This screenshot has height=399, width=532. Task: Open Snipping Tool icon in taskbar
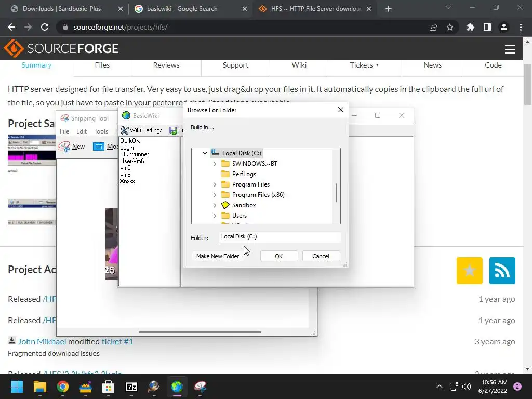click(x=200, y=387)
